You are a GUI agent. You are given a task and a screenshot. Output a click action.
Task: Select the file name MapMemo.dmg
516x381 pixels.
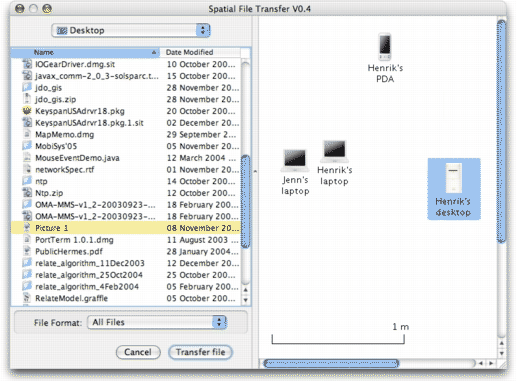click(x=65, y=134)
